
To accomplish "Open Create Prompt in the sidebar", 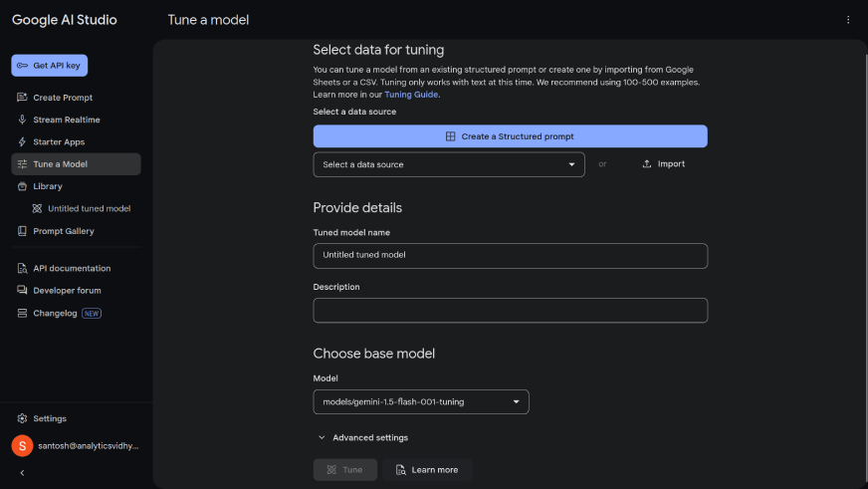I will click(x=76, y=98).
